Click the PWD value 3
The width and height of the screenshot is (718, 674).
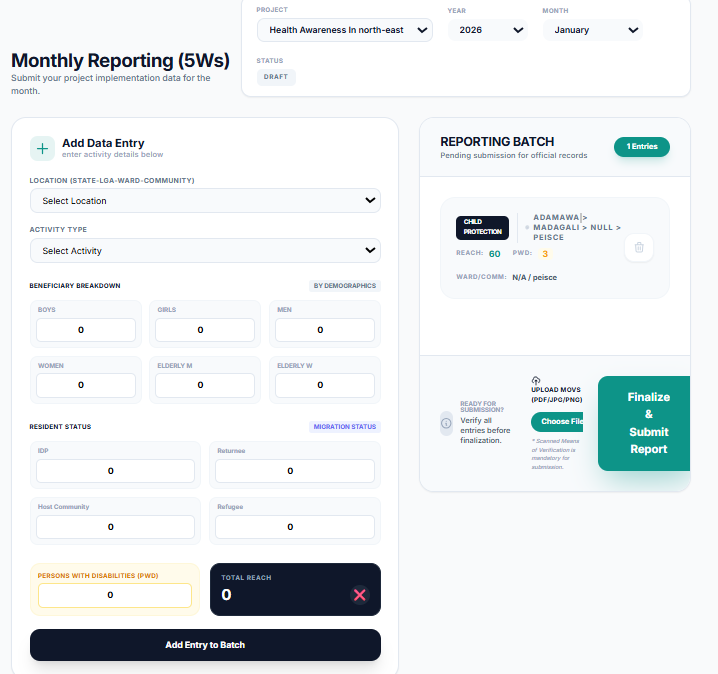[x=545, y=254]
